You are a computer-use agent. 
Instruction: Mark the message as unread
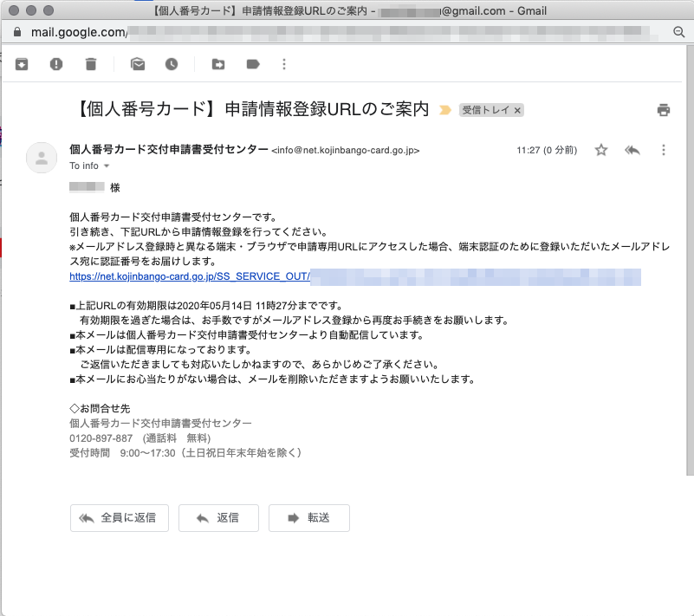(x=137, y=64)
